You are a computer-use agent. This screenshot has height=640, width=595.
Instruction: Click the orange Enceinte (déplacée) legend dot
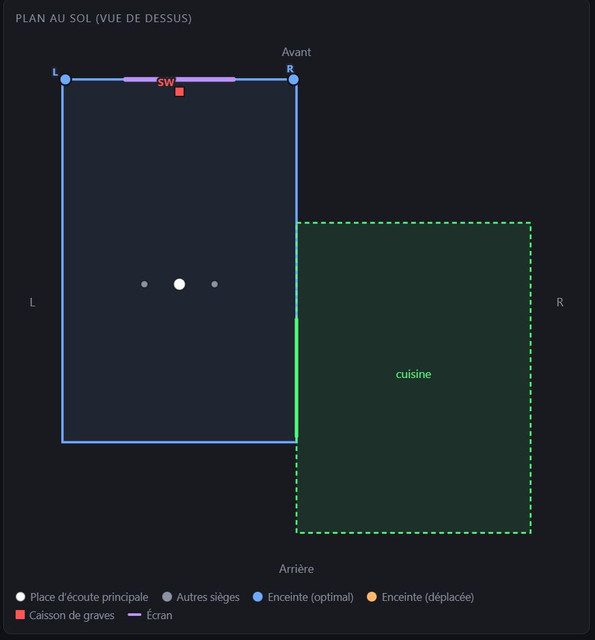click(x=372, y=597)
